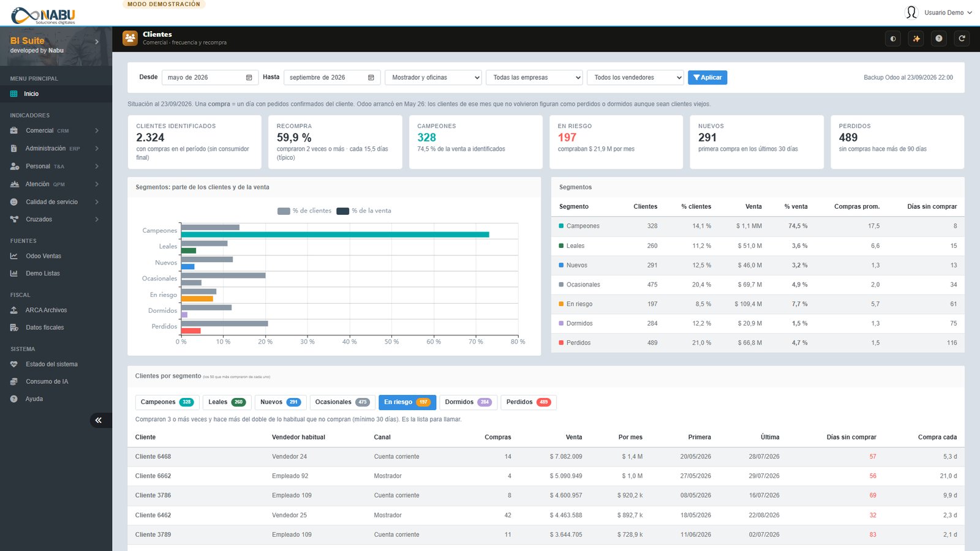Image resolution: width=980 pixels, height=551 pixels.
Task: Click the ARCA Archivos upload icon
Action: [x=14, y=310]
